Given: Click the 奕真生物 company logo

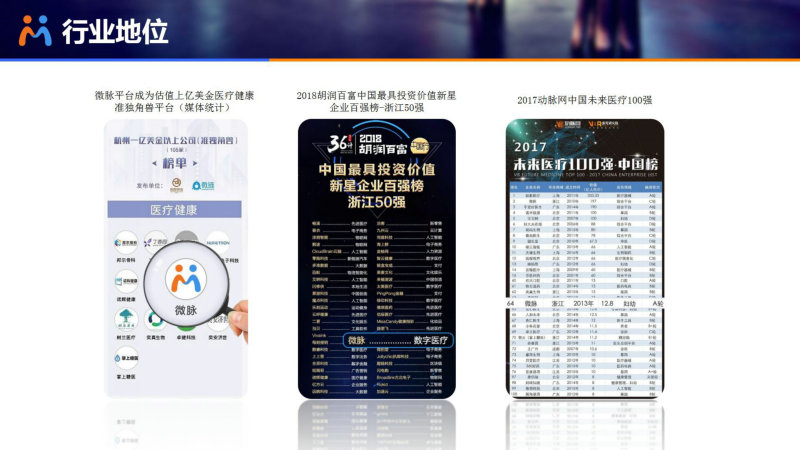Looking at the screenshot, I should 155,320.
